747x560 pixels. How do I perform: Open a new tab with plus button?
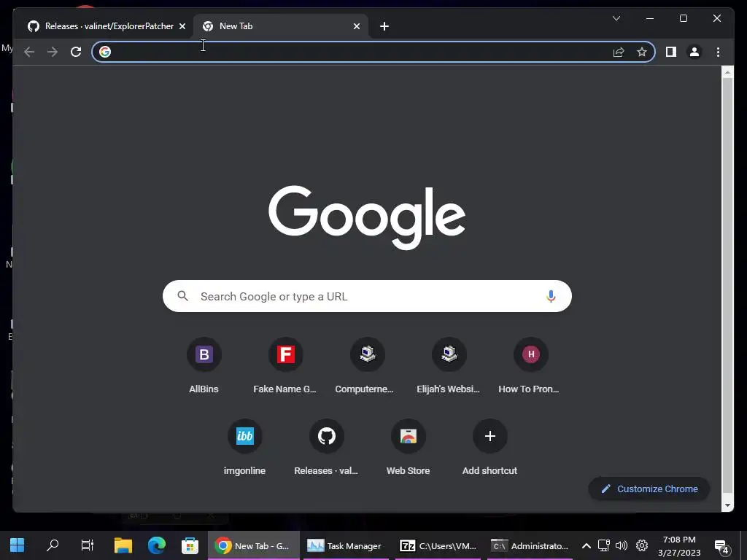click(x=384, y=26)
